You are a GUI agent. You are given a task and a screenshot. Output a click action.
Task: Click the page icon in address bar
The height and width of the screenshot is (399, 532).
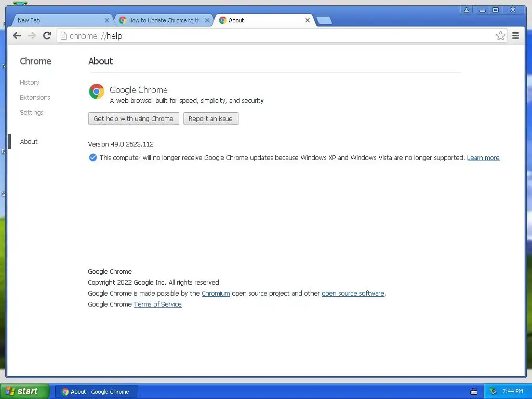(63, 36)
